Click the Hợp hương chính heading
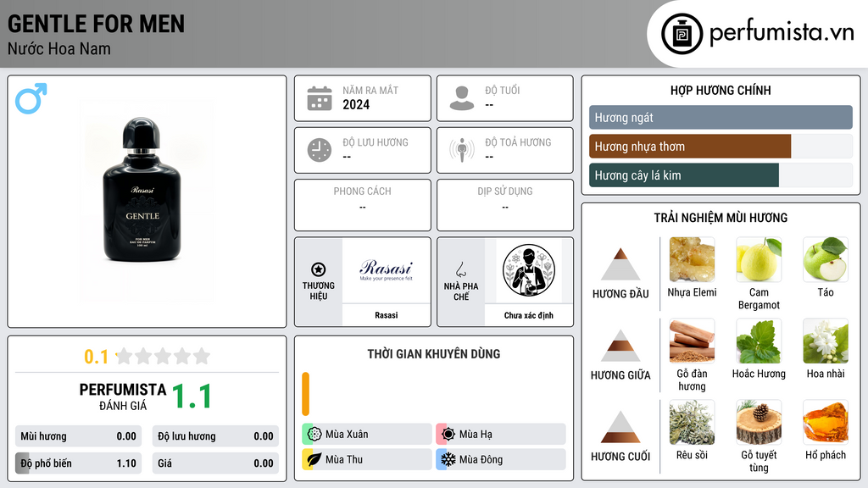Viewport: 868px width, 488px height. pyautogui.click(x=721, y=90)
